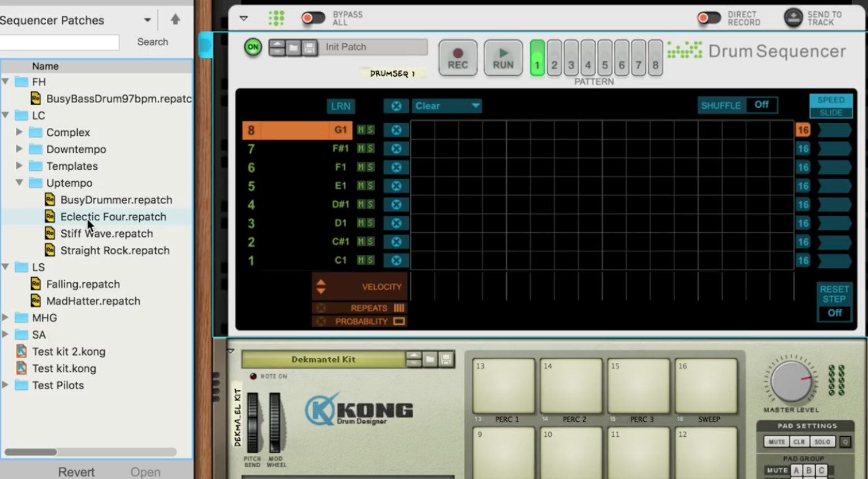Select the SPEED mode button
Image resolution: width=868 pixels, height=479 pixels.
coord(831,100)
